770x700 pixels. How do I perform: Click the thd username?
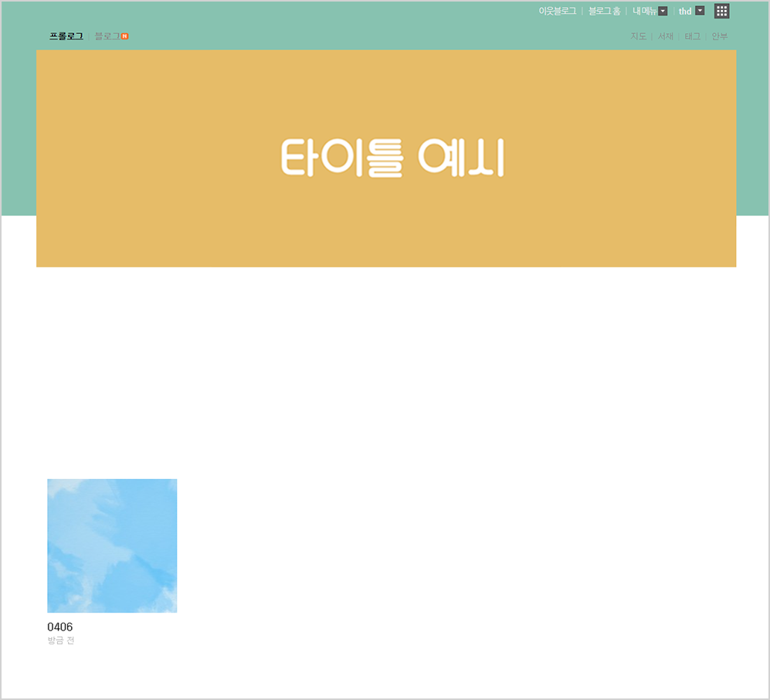[x=685, y=11]
